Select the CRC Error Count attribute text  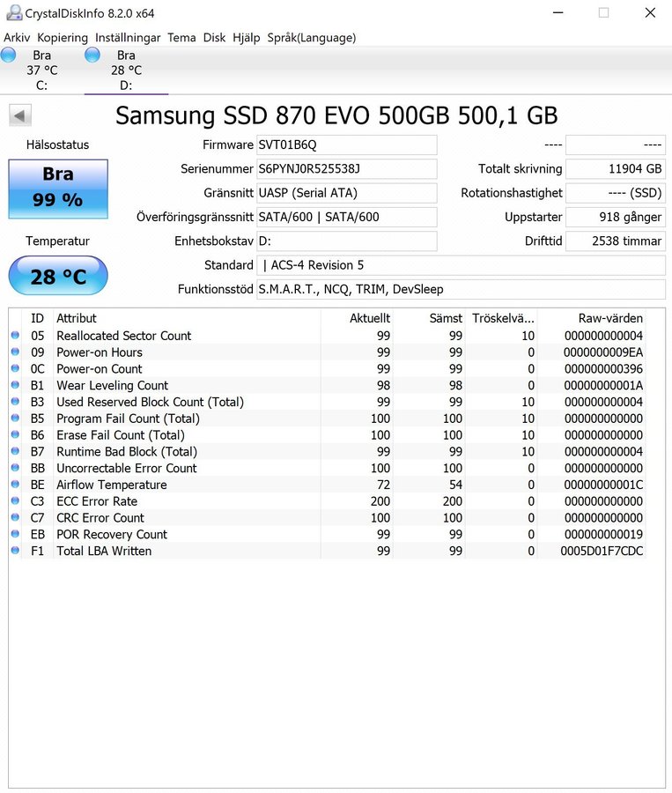(x=100, y=518)
